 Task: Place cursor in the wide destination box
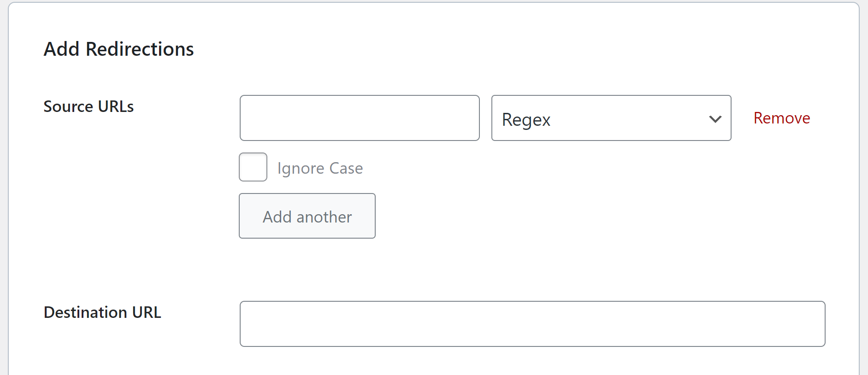[532, 324]
